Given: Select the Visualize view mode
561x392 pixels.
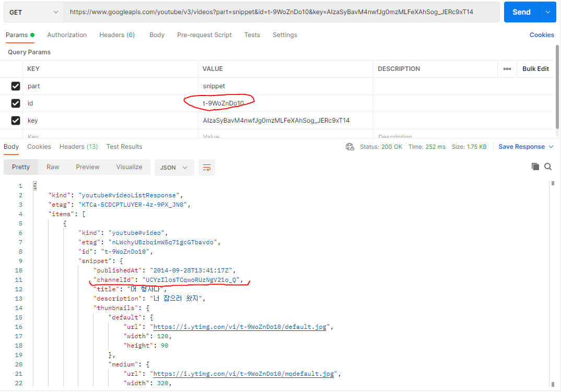Looking at the screenshot, I should coord(129,167).
